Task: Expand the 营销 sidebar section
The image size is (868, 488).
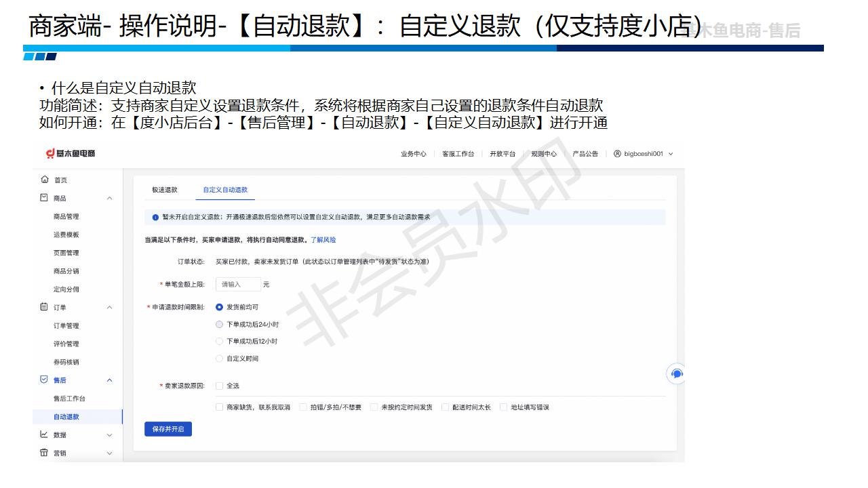Action: pyautogui.click(x=110, y=453)
